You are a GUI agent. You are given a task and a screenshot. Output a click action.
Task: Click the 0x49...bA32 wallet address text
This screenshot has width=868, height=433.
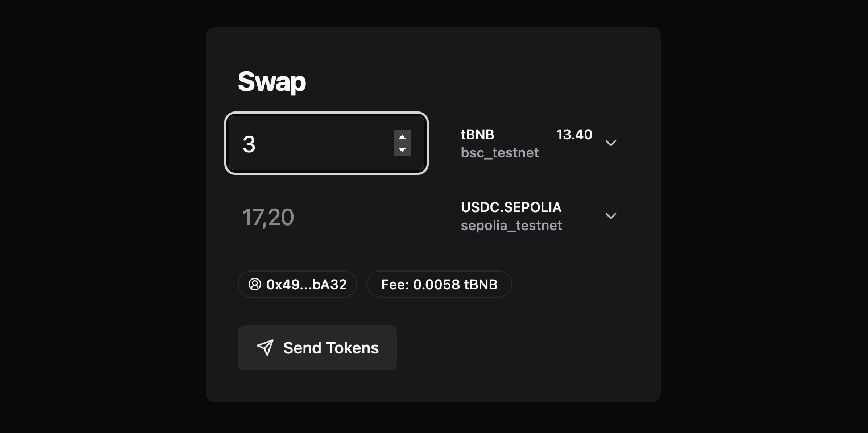coord(307,284)
